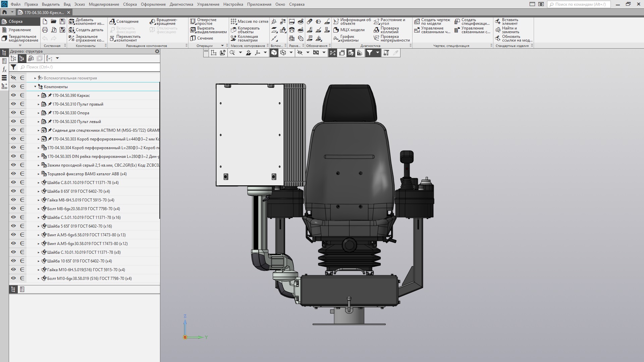Toggle visibility of 170-04.50.330 Опора
644x362 pixels.
(x=13, y=113)
